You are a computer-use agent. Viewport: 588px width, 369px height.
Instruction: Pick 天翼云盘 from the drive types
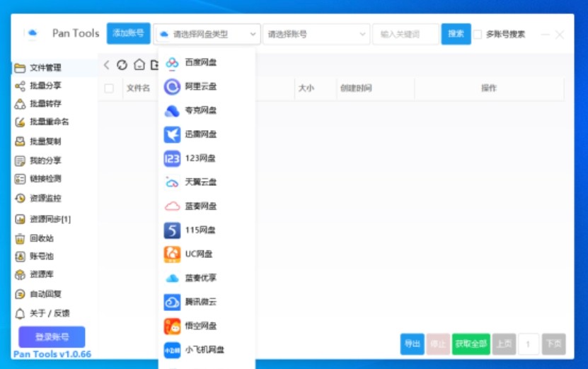point(207,182)
